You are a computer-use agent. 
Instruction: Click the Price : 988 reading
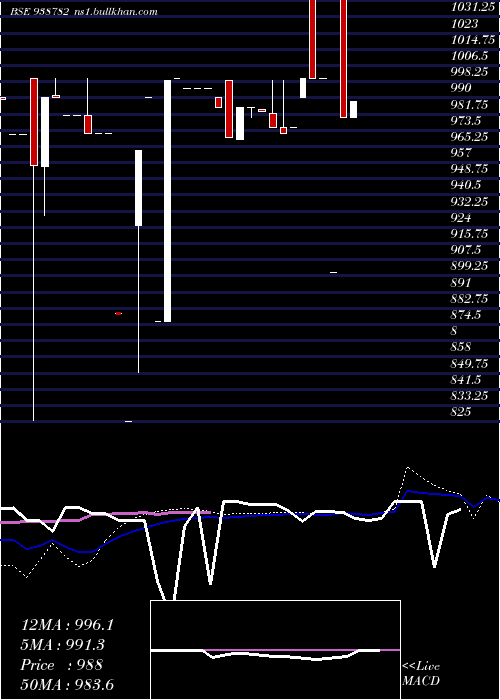pos(62,665)
